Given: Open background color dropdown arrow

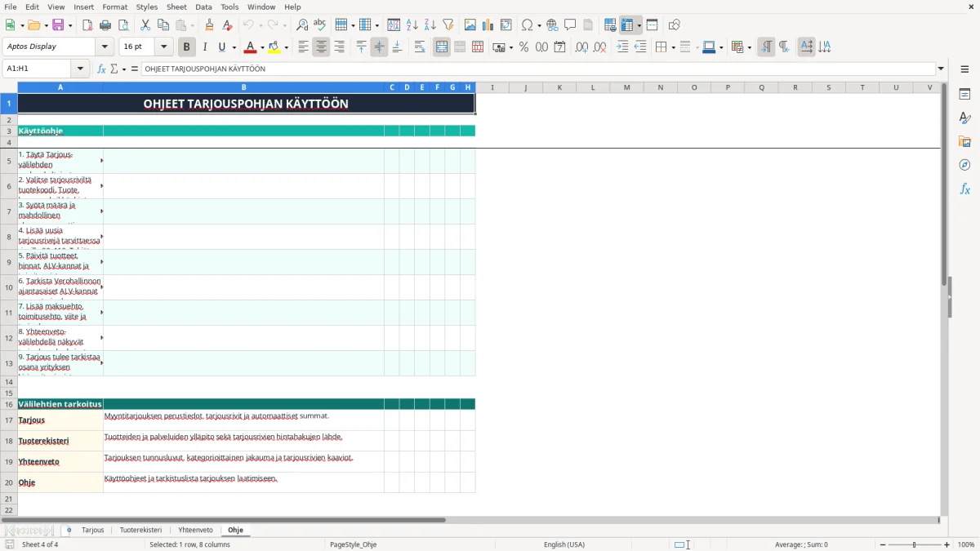Looking at the screenshot, I should point(286,47).
